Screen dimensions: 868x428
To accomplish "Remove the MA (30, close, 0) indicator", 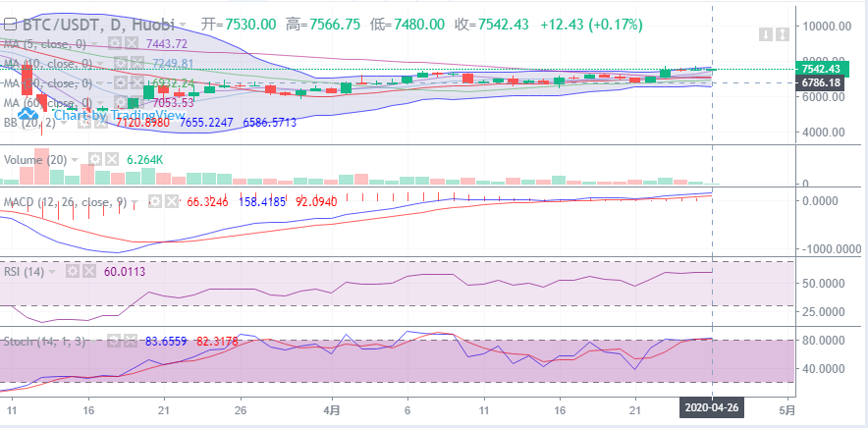I will point(137,83).
